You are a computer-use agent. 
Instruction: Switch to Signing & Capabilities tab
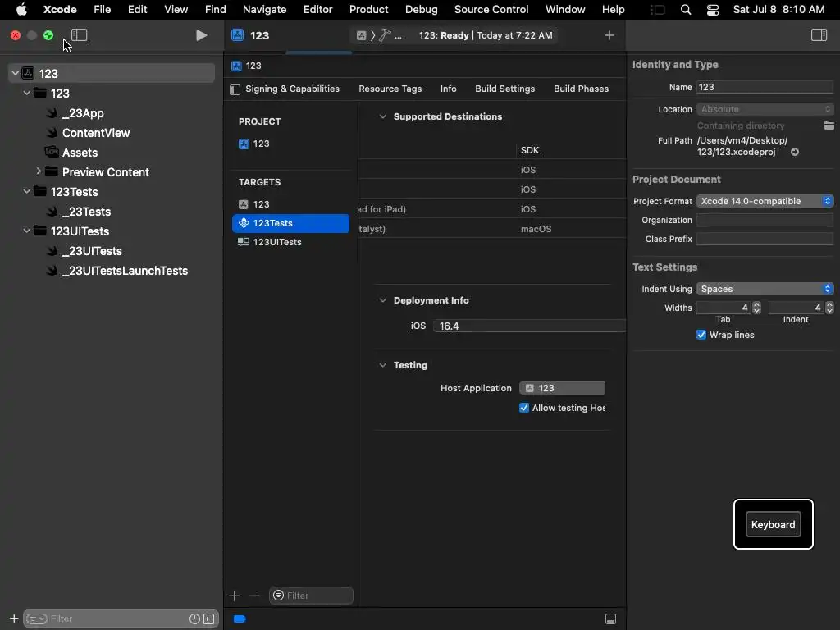[x=293, y=89]
